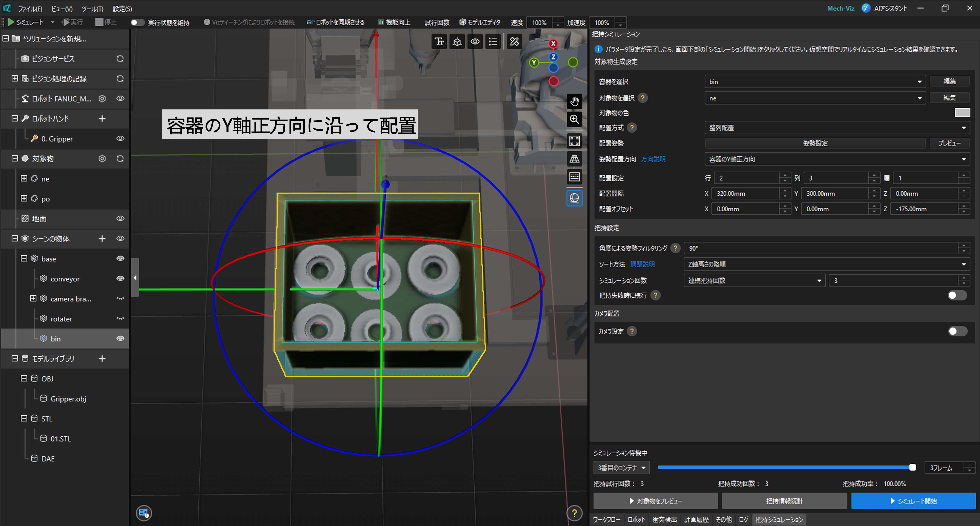Click the Simulate play icon
Image resolution: width=980 pixels, height=526 pixels.
tap(11, 22)
